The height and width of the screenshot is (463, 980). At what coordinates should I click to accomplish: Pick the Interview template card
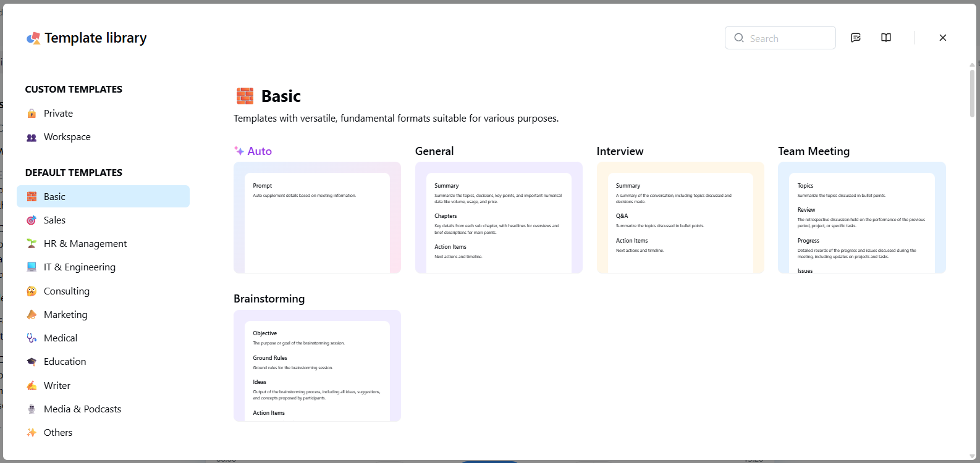point(680,217)
